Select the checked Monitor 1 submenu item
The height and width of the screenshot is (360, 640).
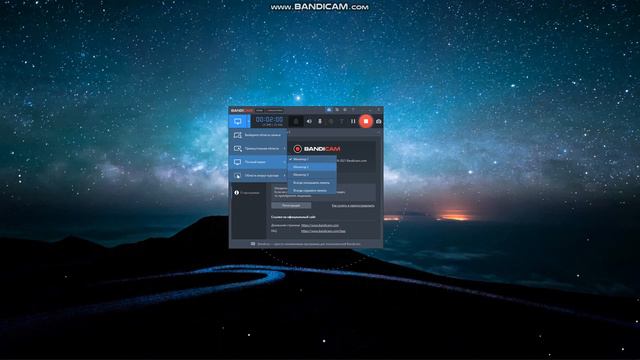[x=312, y=159]
